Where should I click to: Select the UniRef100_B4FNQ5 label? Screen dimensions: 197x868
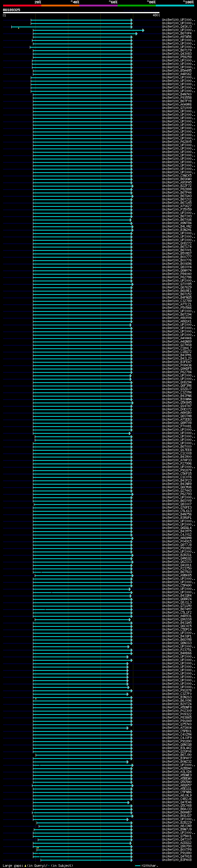177,297
